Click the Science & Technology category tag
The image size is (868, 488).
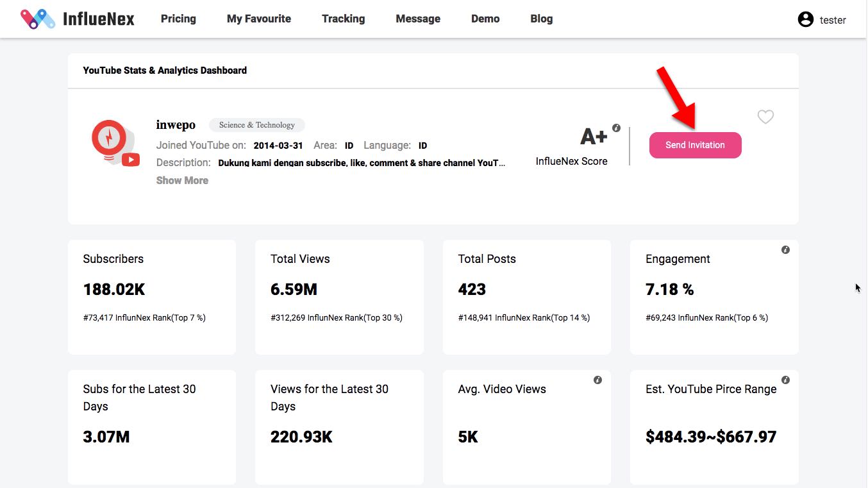coord(257,125)
